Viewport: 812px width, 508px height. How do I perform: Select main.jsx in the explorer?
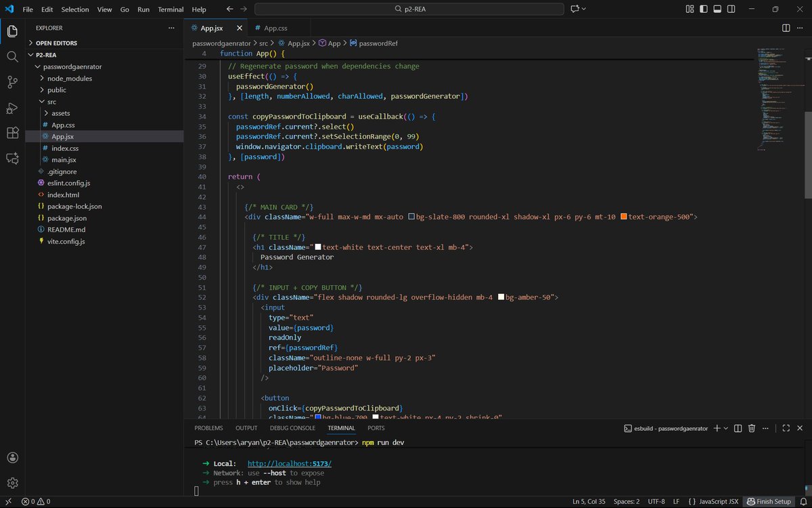click(x=105, y=160)
